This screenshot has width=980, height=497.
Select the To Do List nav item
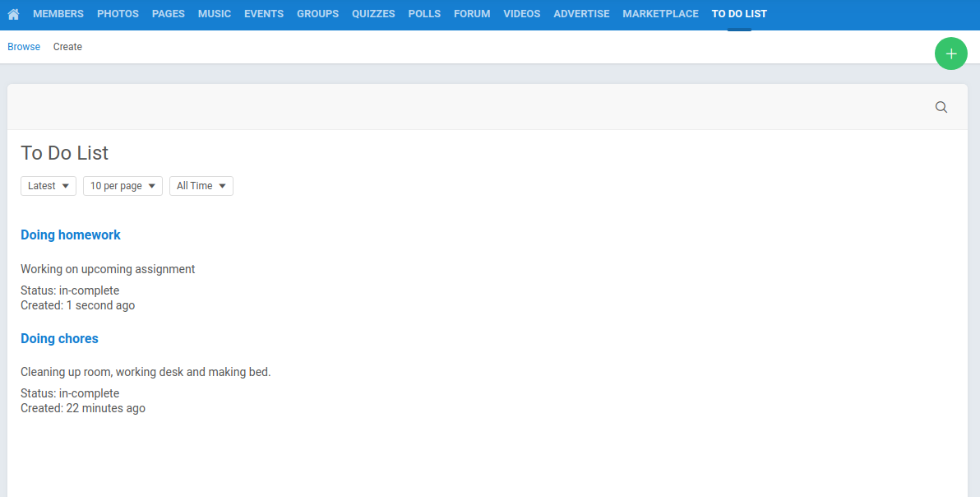click(739, 14)
